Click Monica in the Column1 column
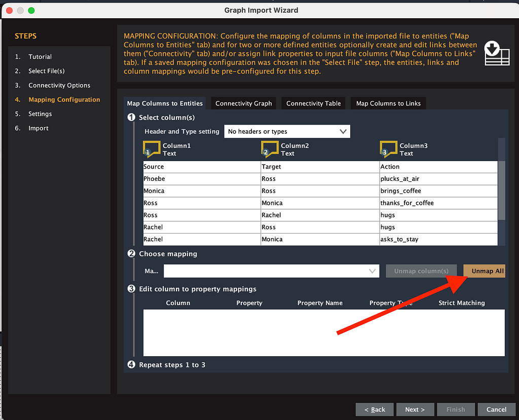 pos(202,191)
